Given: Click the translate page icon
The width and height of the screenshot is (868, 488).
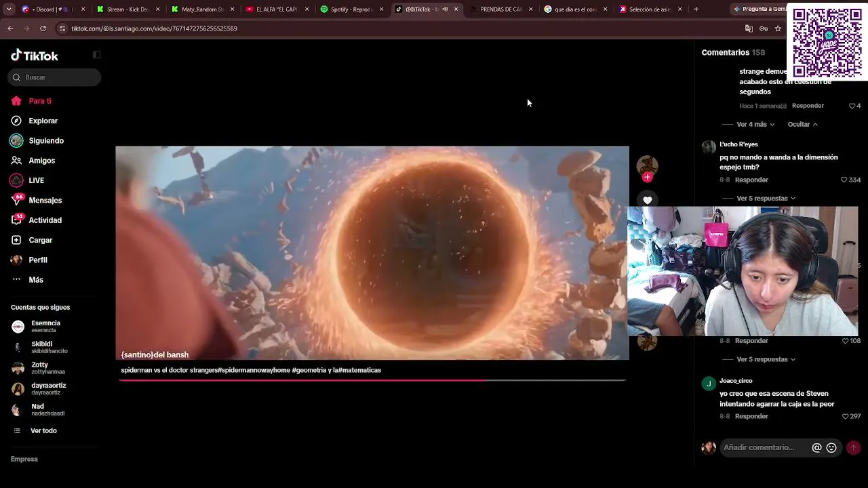Looking at the screenshot, I should click(749, 28).
